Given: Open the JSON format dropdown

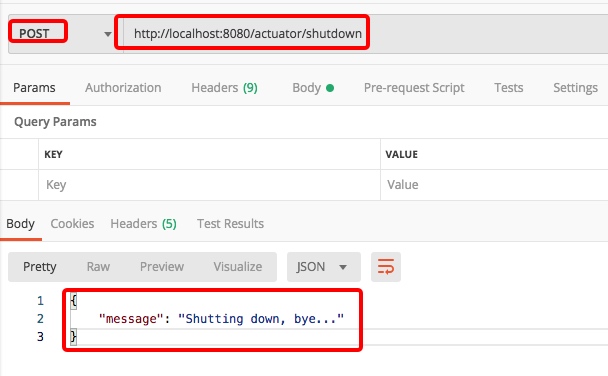Looking at the screenshot, I should [x=324, y=267].
